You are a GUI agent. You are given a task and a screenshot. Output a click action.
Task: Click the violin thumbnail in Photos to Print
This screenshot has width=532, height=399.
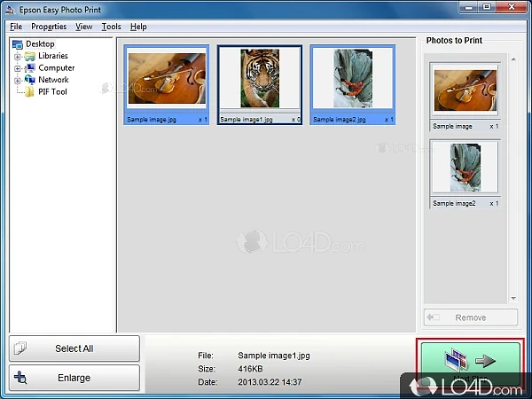pos(465,90)
